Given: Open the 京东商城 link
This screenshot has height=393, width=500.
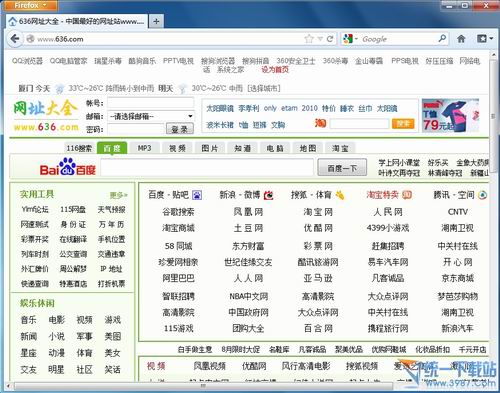Looking at the screenshot, I should pos(458,278).
